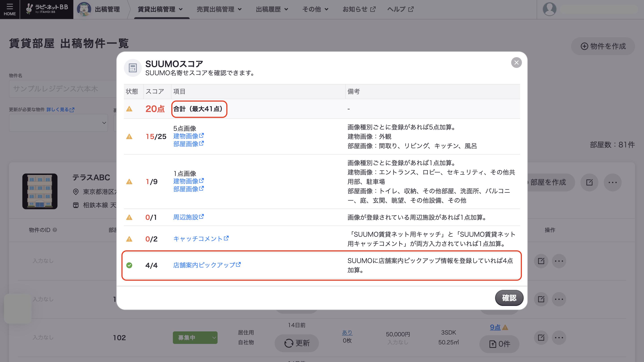Click the ラビーネットBB logo
The height and width of the screenshot is (362, 644).
(x=47, y=9)
